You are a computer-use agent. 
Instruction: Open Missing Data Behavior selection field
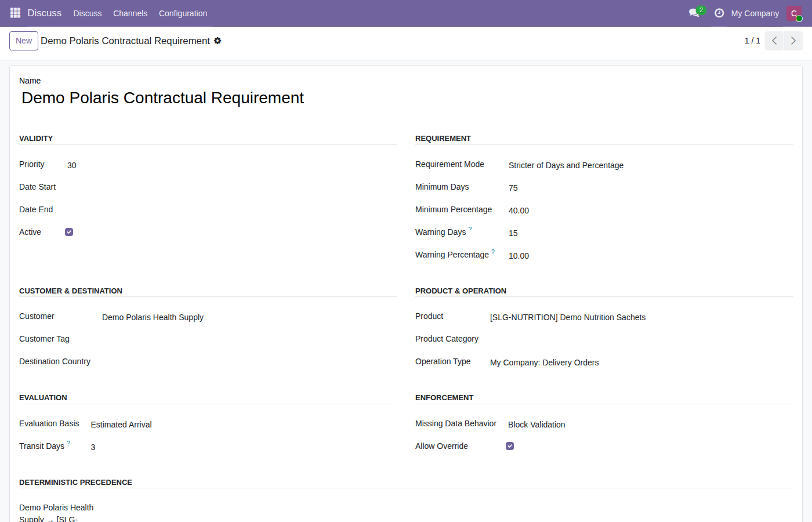point(650,425)
